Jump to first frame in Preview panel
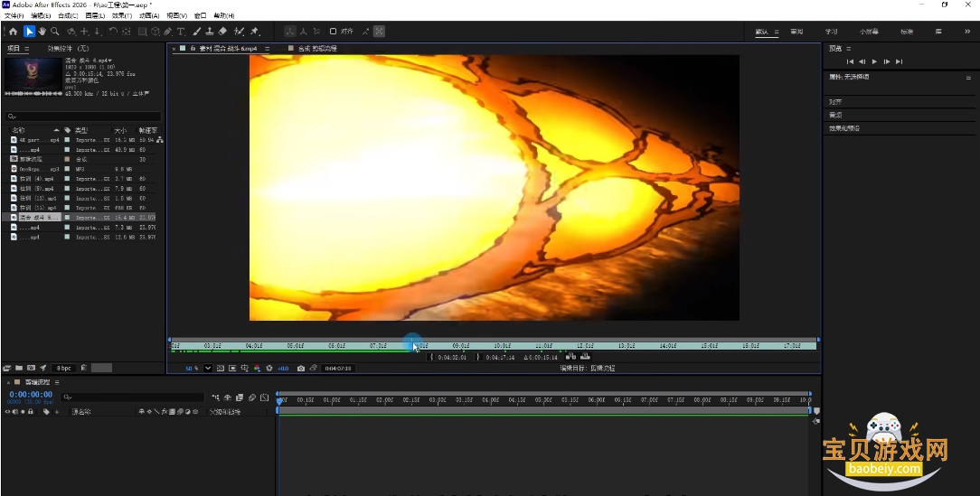The height and width of the screenshot is (496, 980). (x=850, y=61)
